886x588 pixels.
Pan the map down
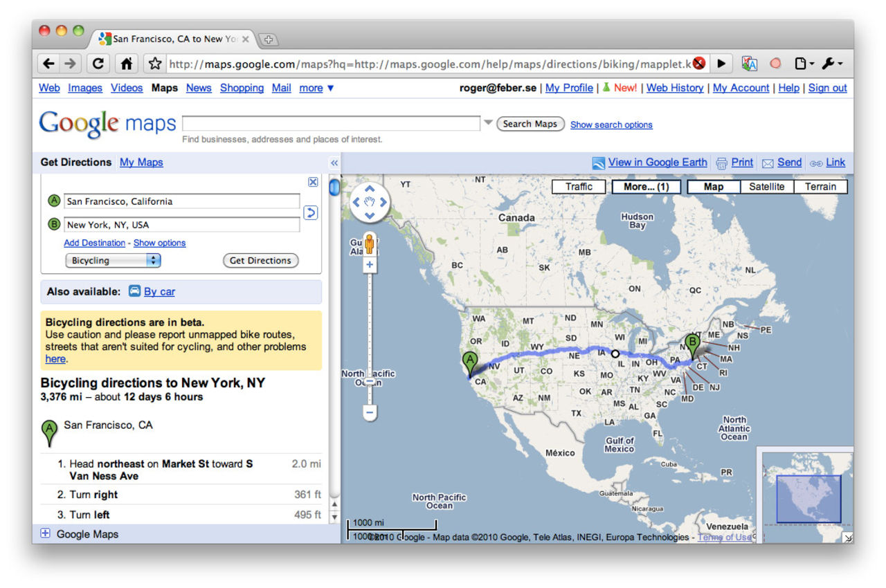pos(370,216)
